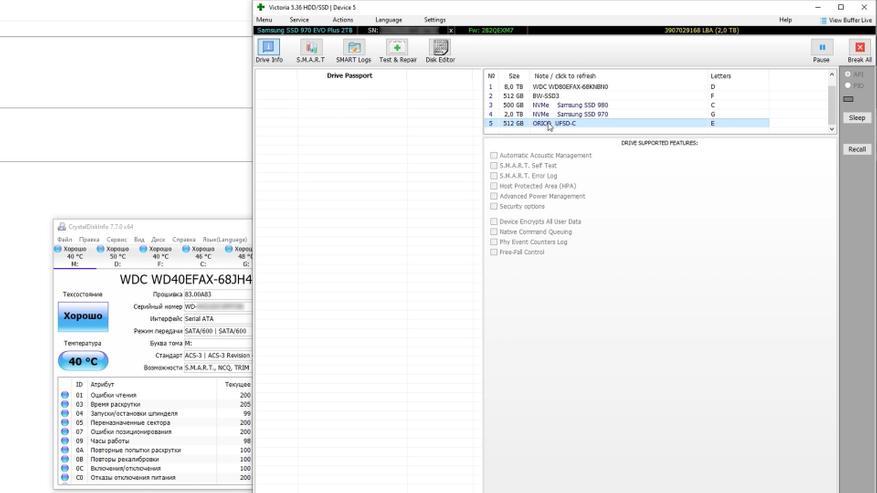Open the S.M.A.R.T toolbar button
Viewport: 877px width, 493px height.
[310, 51]
